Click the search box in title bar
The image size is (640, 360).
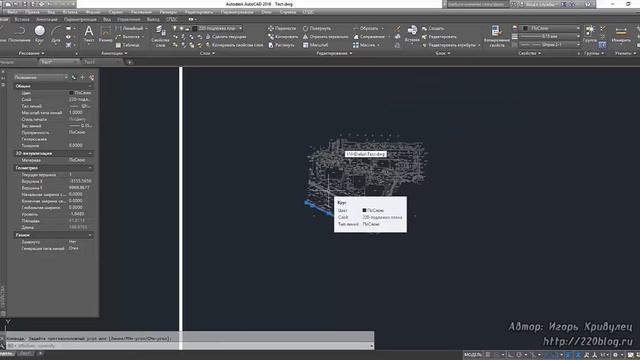(478, 4)
